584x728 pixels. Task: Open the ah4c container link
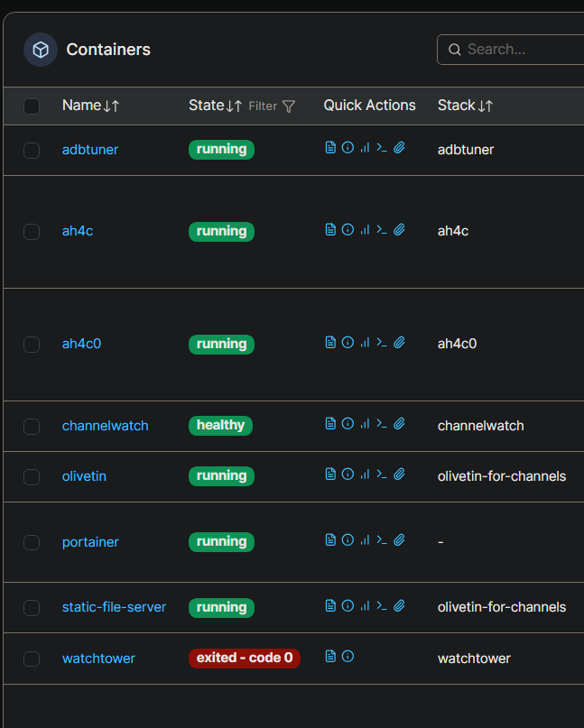pyautogui.click(x=78, y=231)
